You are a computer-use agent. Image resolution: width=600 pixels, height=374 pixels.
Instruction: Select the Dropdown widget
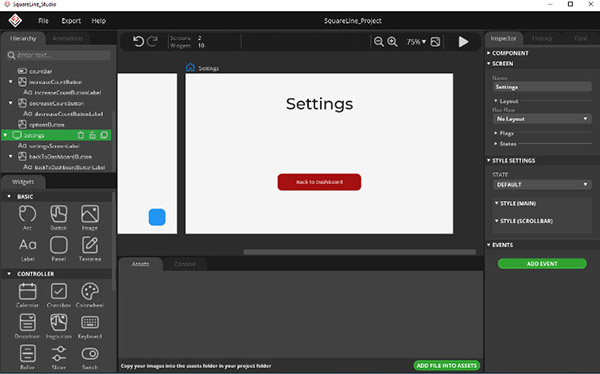pos(28,326)
